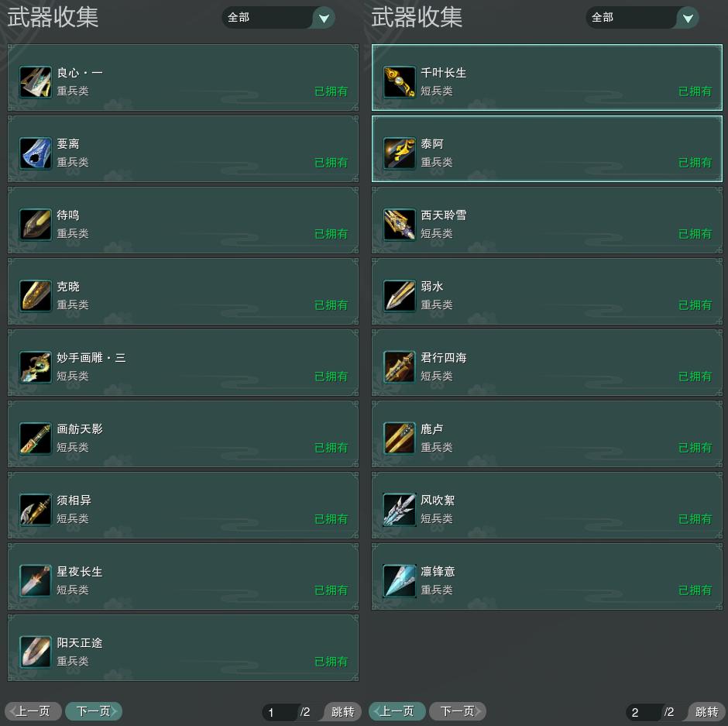
Task: Click the 妙手画雕·三 weapon icon
Action: click(36, 367)
